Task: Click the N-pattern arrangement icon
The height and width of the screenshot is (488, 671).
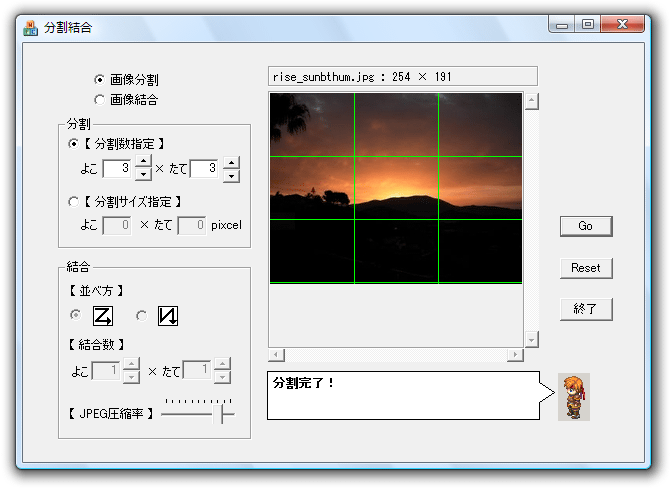Action: tap(168, 316)
